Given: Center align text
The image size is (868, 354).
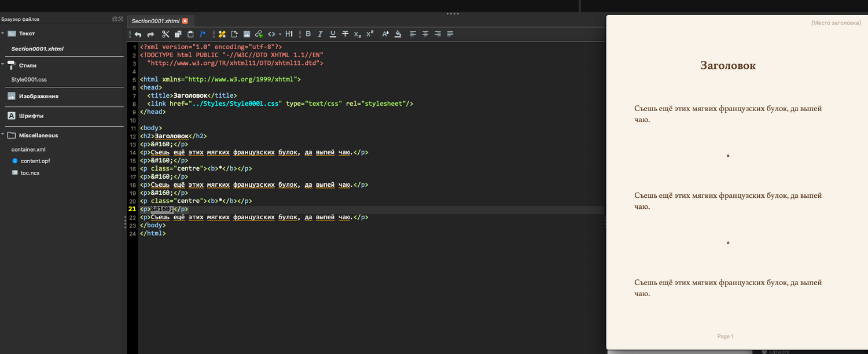Looking at the screenshot, I should click(425, 34).
